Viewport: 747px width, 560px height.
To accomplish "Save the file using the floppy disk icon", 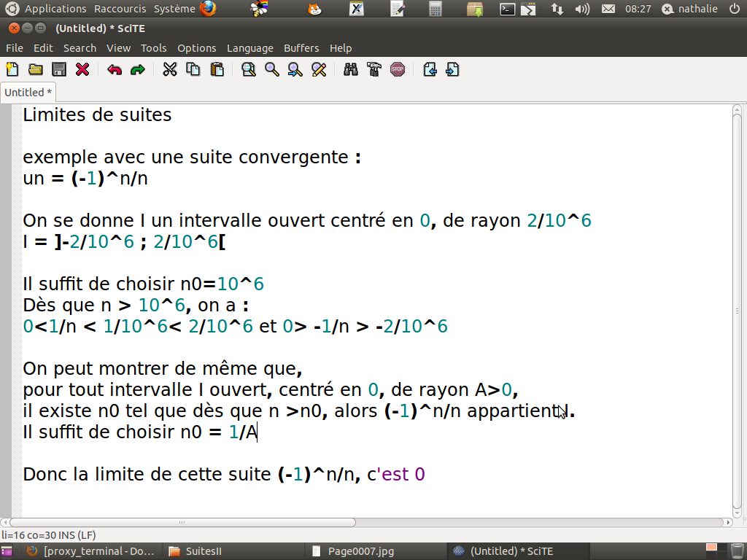I will [x=59, y=70].
